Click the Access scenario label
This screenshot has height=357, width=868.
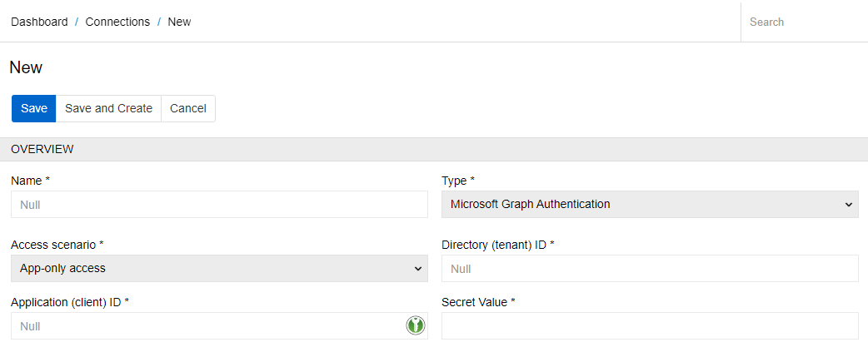(57, 245)
